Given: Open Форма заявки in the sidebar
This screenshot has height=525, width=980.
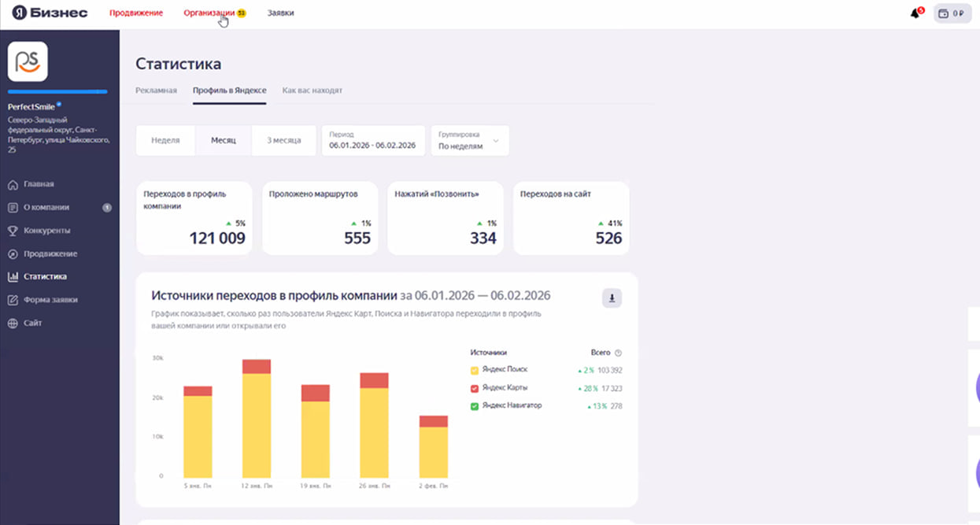Looking at the screenshot, I should (50, 300).
